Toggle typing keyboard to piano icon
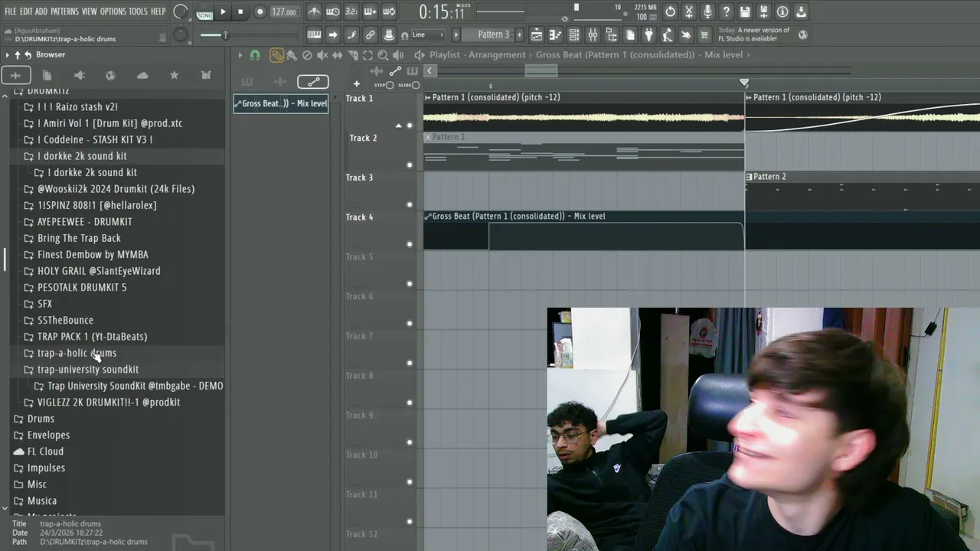The height and width of the screenshot is (551, 980). (314, 34)
